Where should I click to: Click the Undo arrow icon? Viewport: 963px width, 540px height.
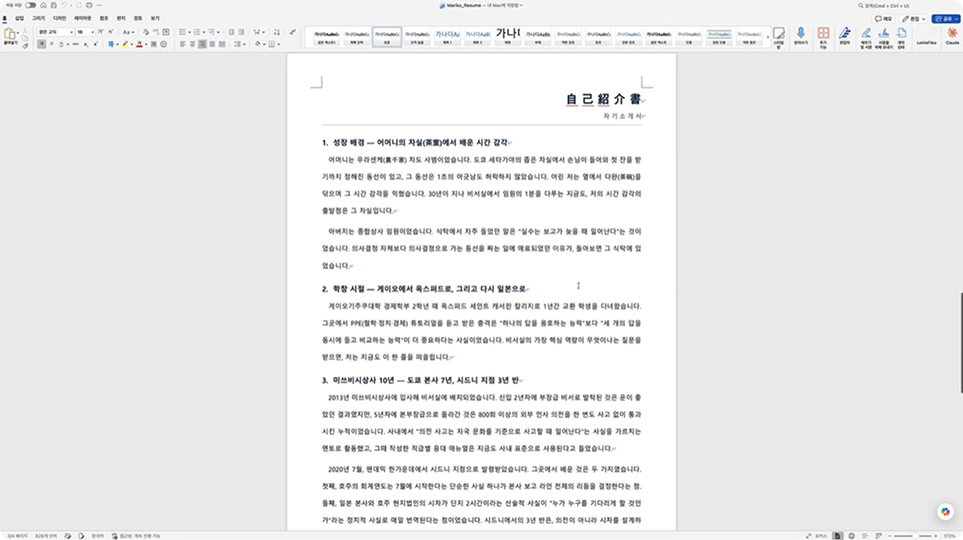(x=64, y=6)
